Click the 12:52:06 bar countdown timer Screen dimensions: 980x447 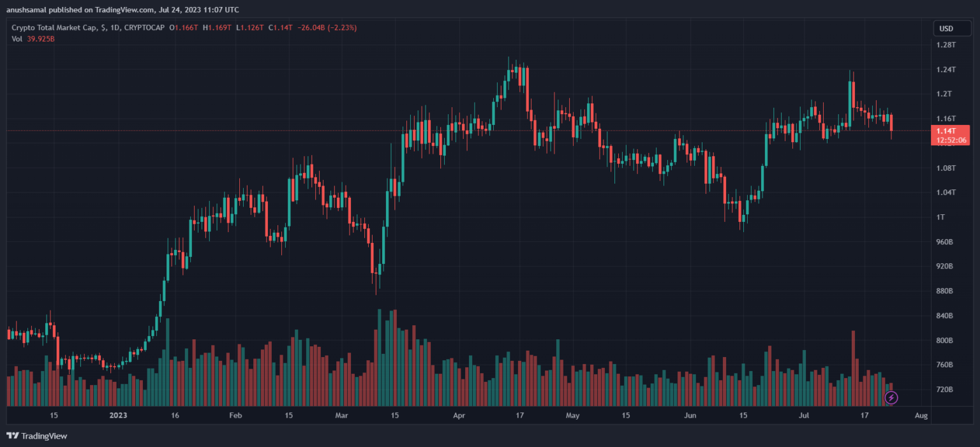pos(950,140)
